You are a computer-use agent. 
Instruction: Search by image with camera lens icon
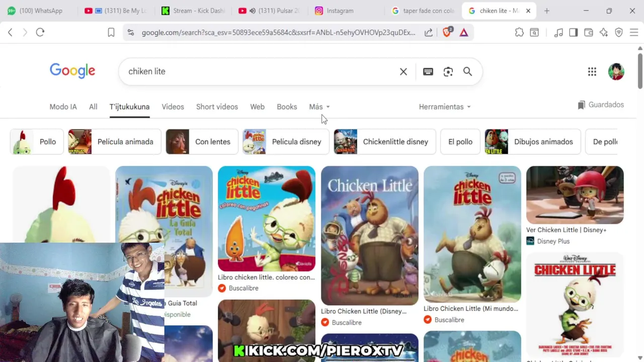point(448,71)
